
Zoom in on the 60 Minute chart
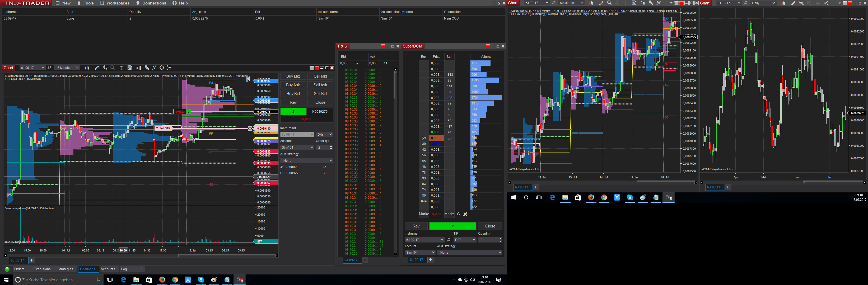[x=609, y=3]
